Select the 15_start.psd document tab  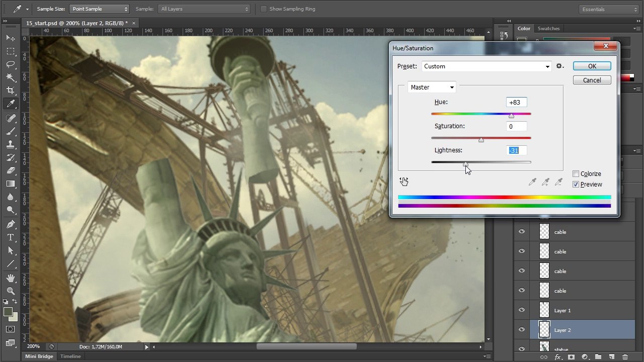(76, 23)
